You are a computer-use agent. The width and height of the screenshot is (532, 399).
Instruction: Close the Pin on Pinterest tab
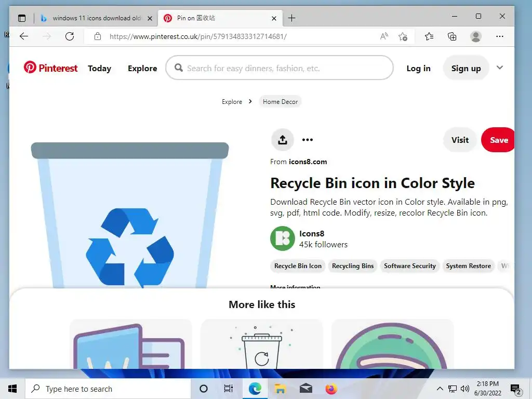pyautogui.click(x=274, y=18)
